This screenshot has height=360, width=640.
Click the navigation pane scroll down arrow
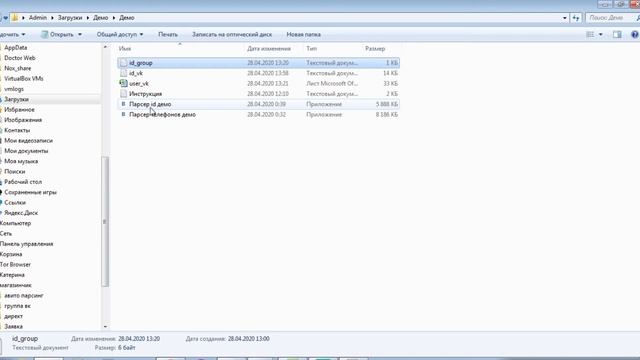coord(105,327)
